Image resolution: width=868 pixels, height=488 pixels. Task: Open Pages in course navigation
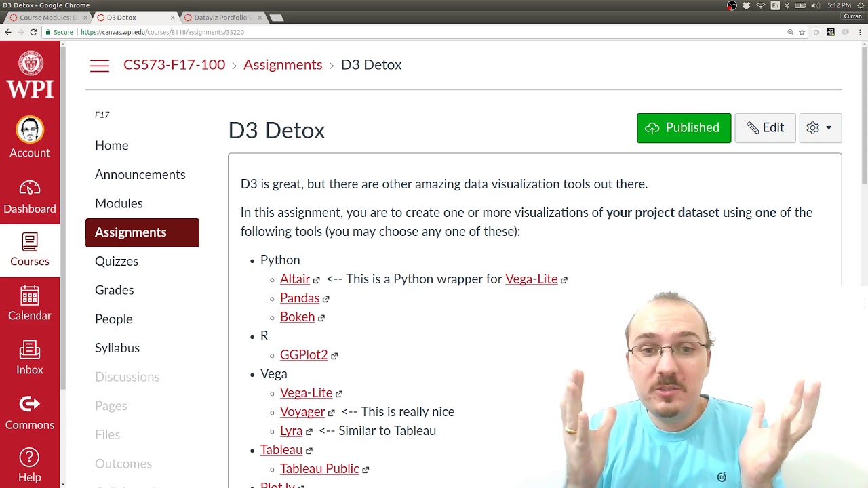coord(111,406)
